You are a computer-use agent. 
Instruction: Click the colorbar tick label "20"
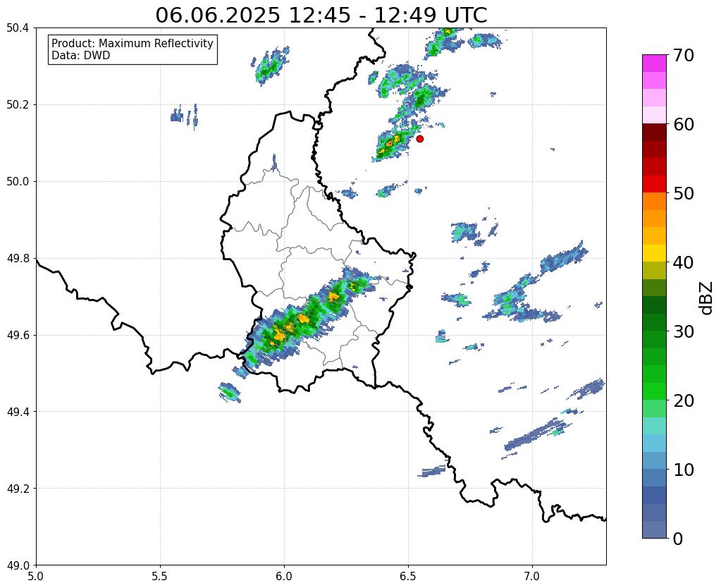[x=683, y=400]
